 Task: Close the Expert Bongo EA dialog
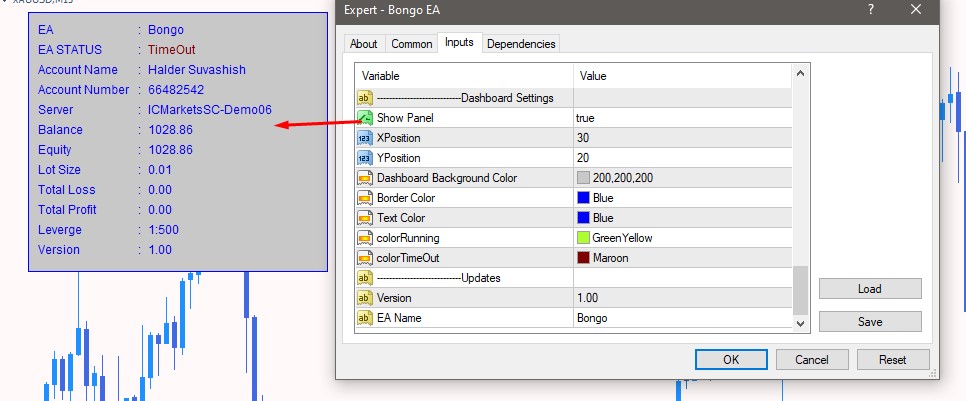916,9
